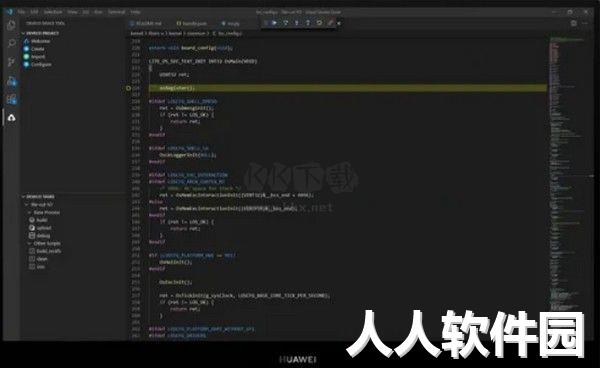Open the Search view in activity bar
Viewport: 600px width, 368px height.
(x=11, y=43)
